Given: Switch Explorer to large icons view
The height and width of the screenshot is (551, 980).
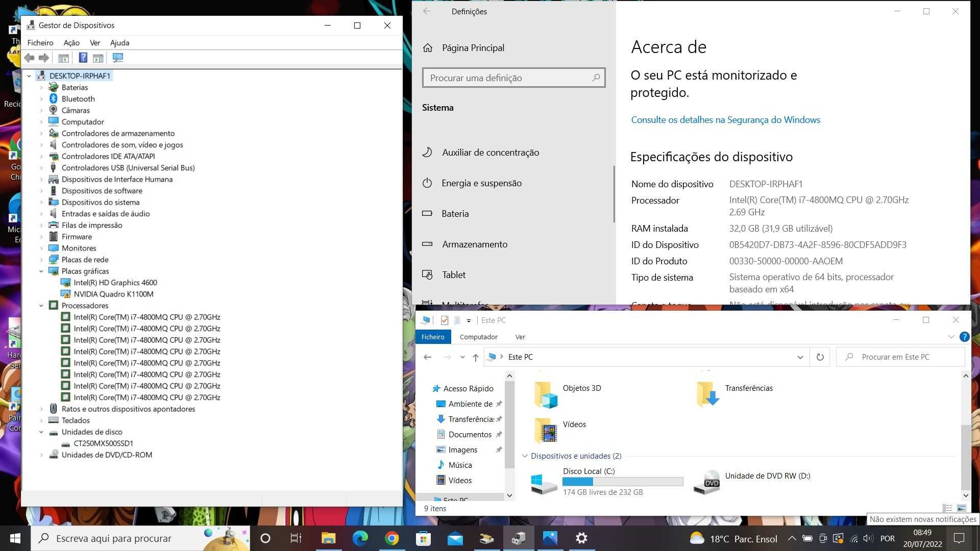Looking at the screenshot, I should click(962, 508).
